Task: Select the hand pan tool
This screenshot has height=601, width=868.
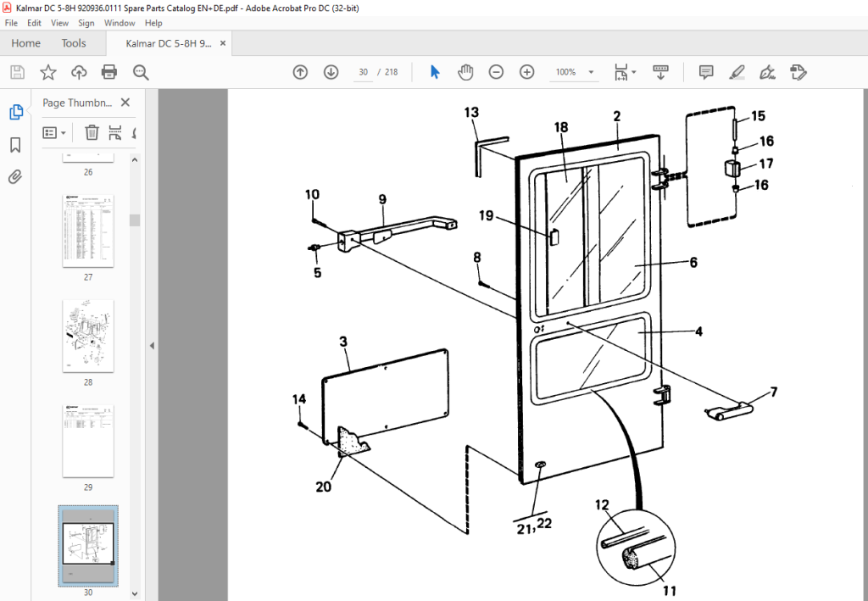Action: [465, 72]
